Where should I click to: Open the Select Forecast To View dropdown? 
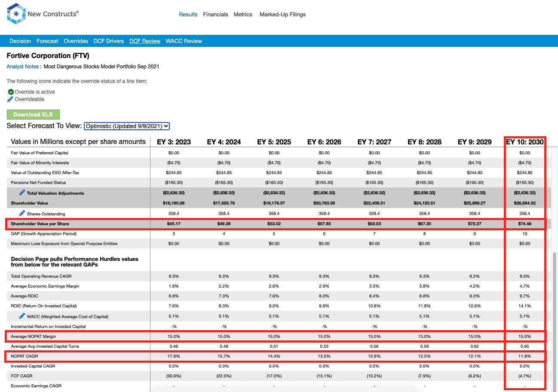coord(127,126)
